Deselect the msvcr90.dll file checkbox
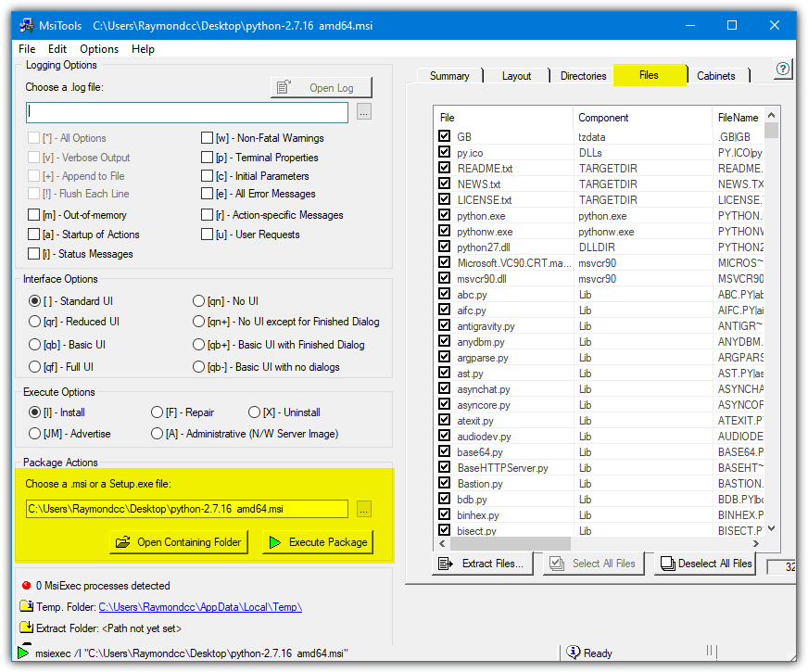 [x=444, y=278]
